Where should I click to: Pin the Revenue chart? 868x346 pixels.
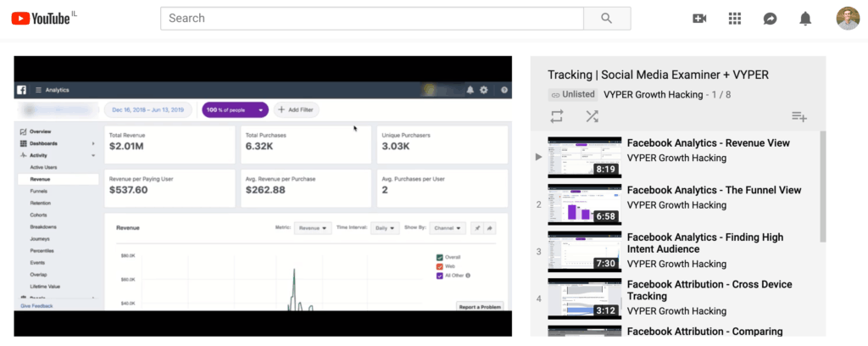point(476,227)
